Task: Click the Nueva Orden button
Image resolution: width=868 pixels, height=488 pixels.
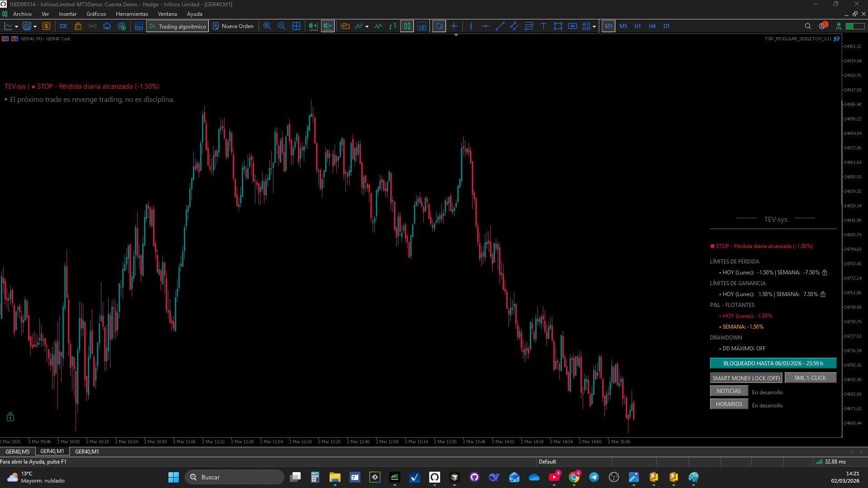Action: (x=233, y=26)
